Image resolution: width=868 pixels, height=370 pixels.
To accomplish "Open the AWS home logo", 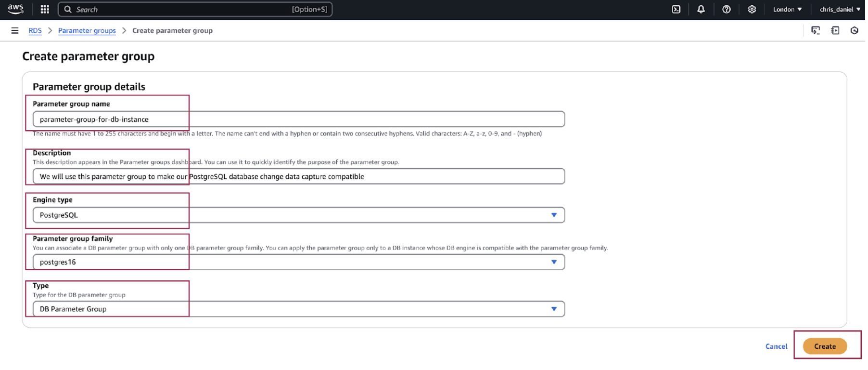I will [x=15, y=9].
